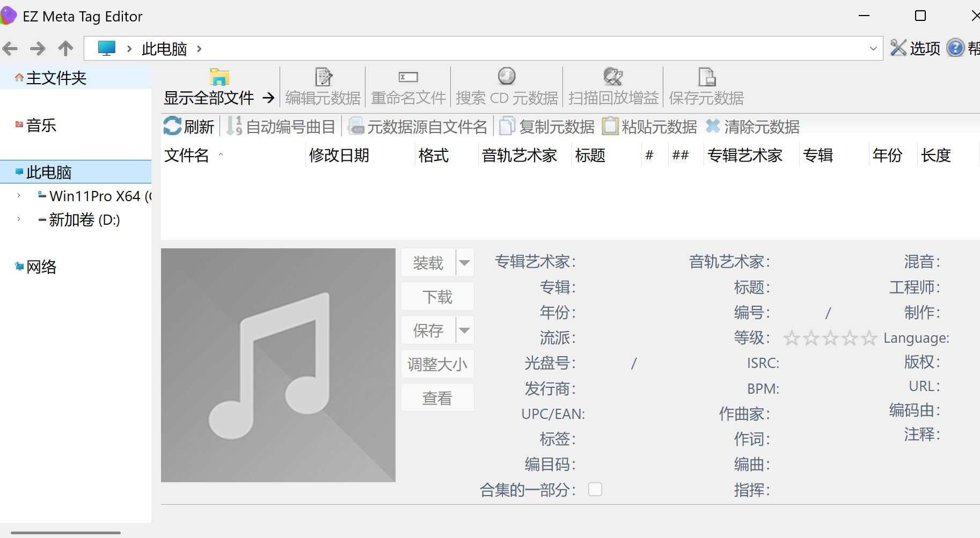Open the 选项 options tool
The width and height of the screenshot is (980, 538).
click(915, 48)
